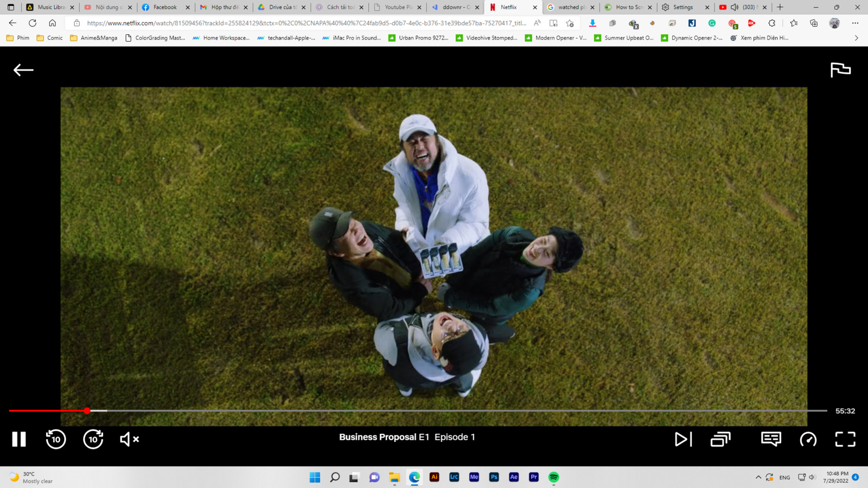Open the Immersive Reader icon
Image resolution: width=868 pixels, height=488 pixels.
553,23
